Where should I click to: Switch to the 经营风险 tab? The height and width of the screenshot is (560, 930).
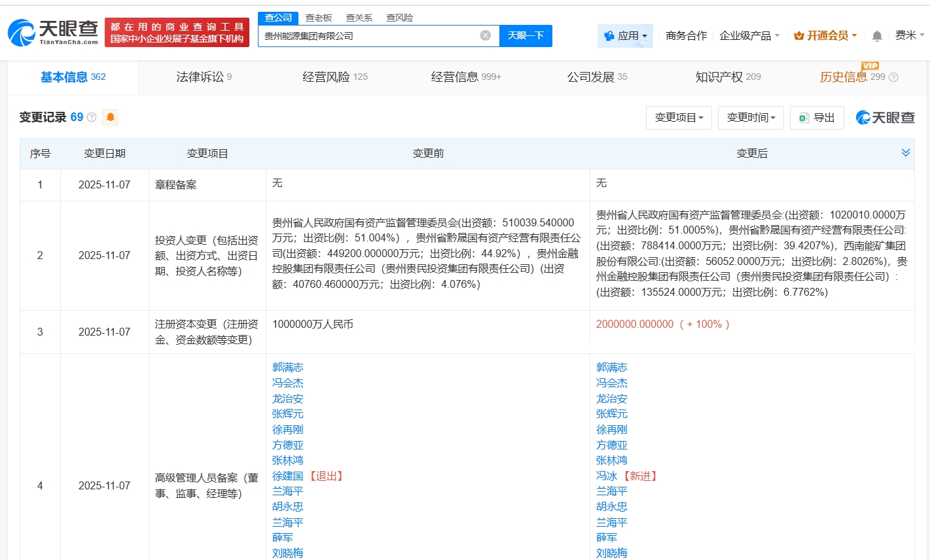334,77
